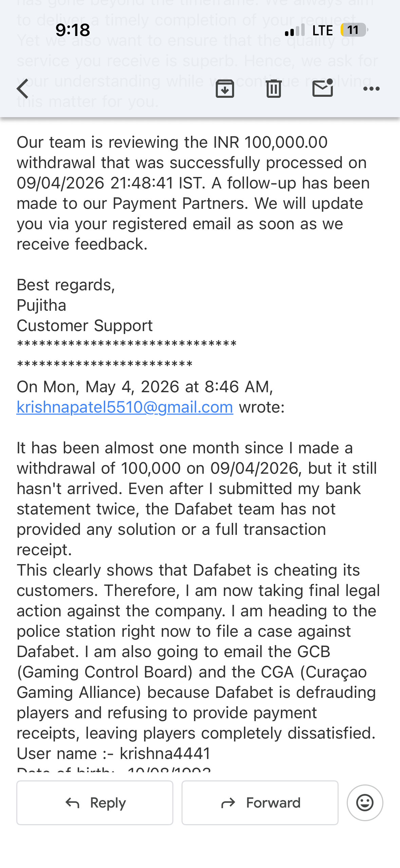The width and height of the screenshot is (400, 868).
Task: Delete the email using the trash icon
Action: point(274,89)
